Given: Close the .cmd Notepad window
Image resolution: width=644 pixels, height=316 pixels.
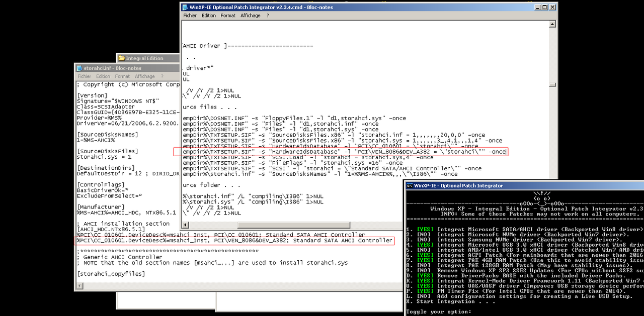Looking at the screenshot, I should [553, 7].
